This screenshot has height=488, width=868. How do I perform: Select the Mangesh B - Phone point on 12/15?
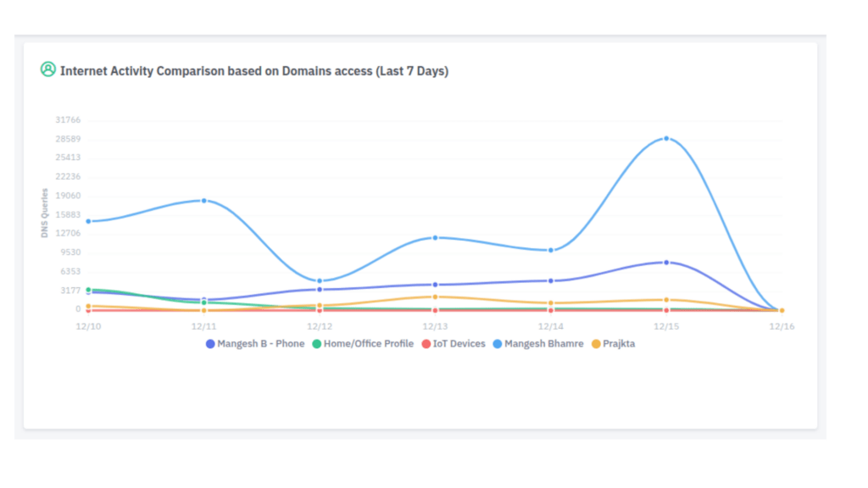click(666, 263)
